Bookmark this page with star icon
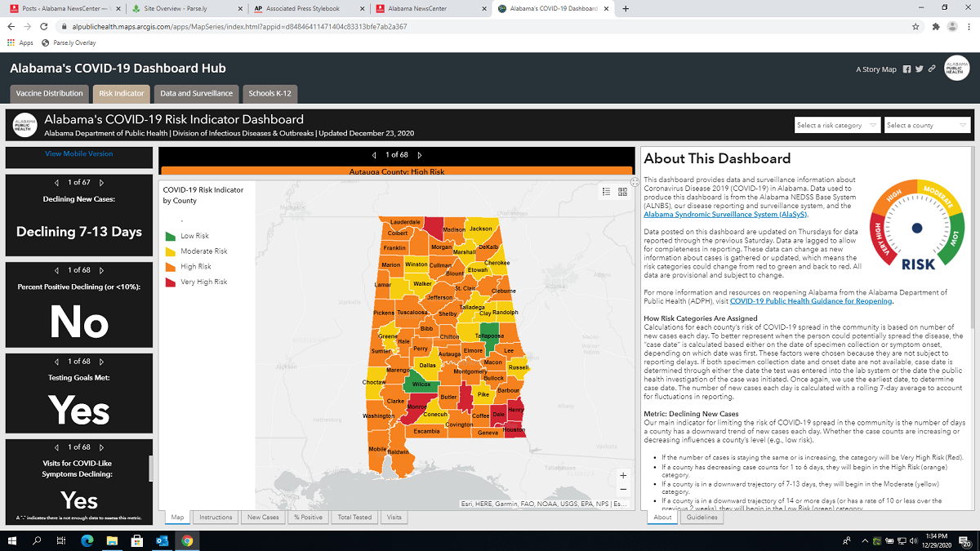Image resolution: width=980 pixels, height=551 pixels. (916, 26)
